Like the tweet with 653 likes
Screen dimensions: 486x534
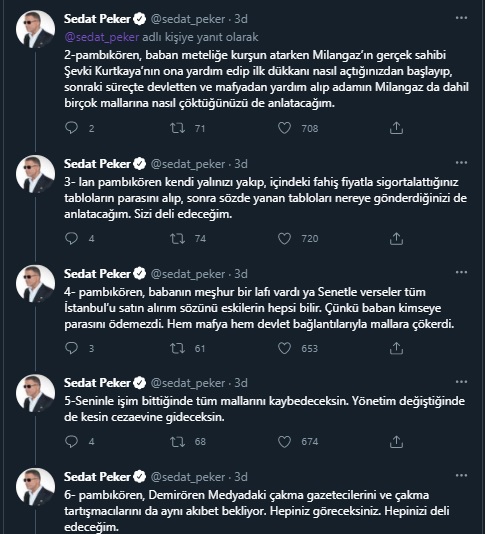click(284, 348)
